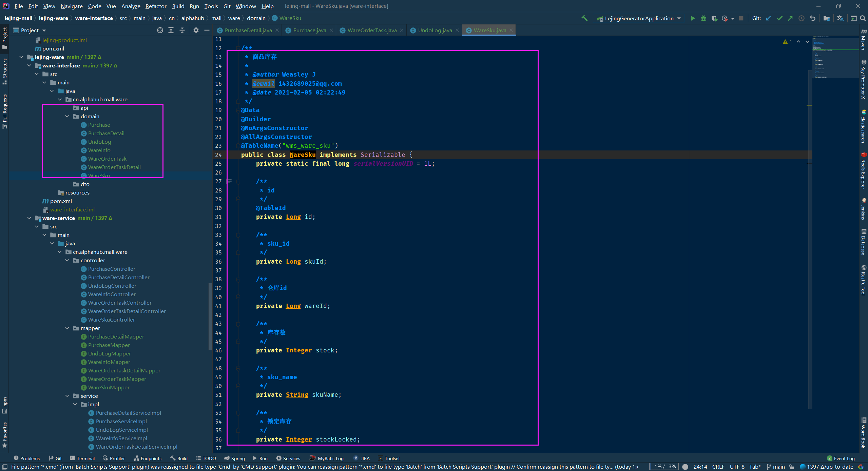Click the memory indicator in status bar
This screenshot has height=471, width=868.
click(663, 467)
